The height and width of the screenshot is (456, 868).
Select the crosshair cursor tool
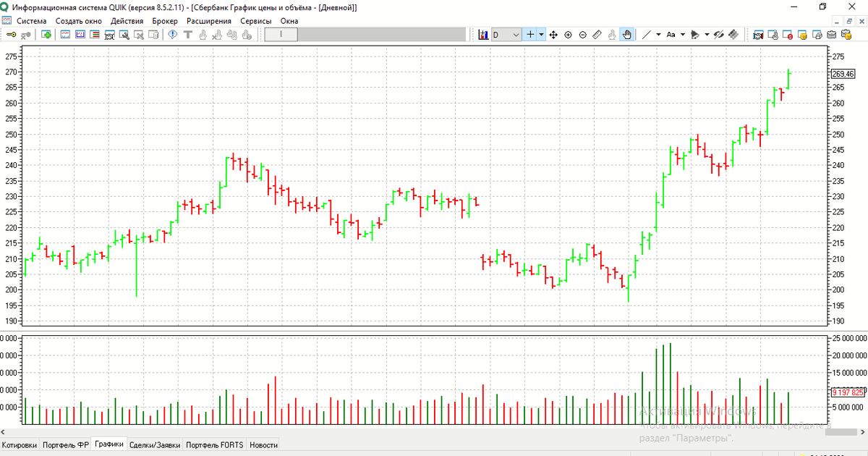[x=530, y=34]
